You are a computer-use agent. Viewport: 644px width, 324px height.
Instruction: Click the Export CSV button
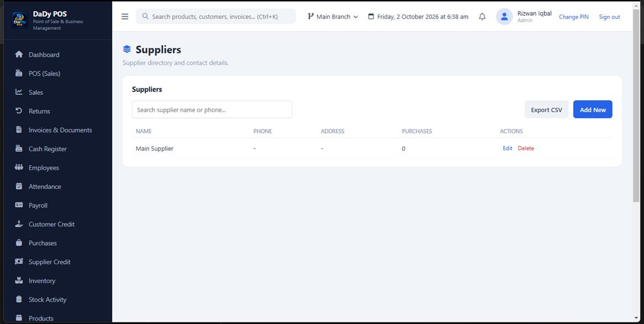tap(546, 109)
